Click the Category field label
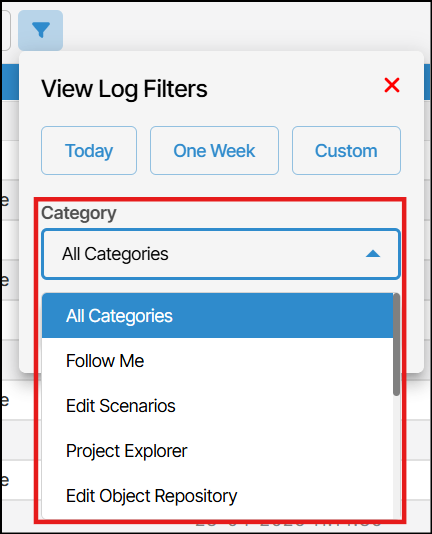 pyautogui.click(x=79, y=214)
